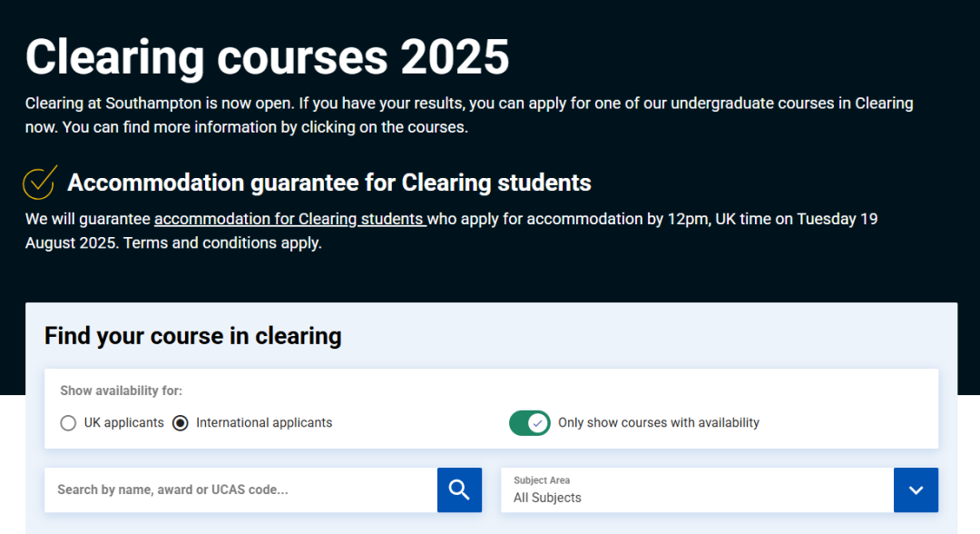Open the accommodation for Clearing students link

290,219
